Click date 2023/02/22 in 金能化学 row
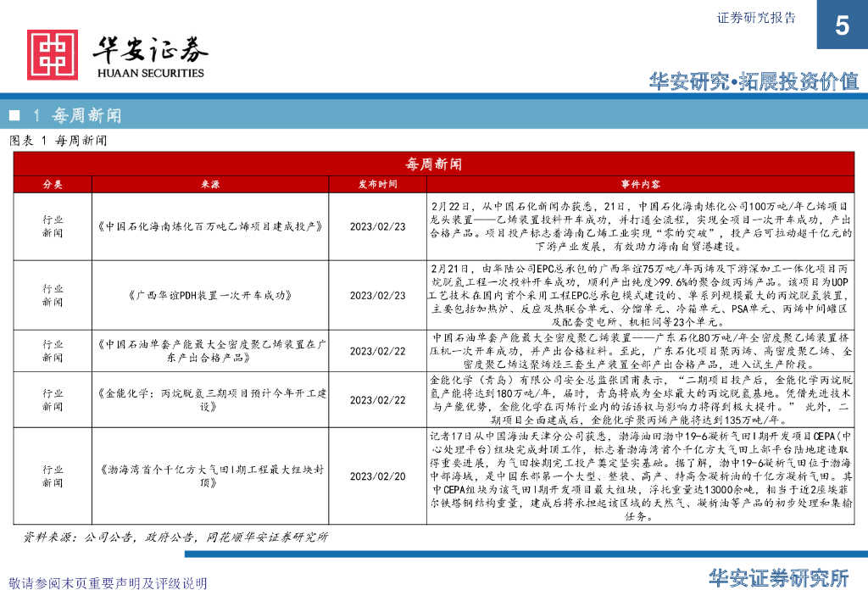868x601 pixels. point(377,399)
